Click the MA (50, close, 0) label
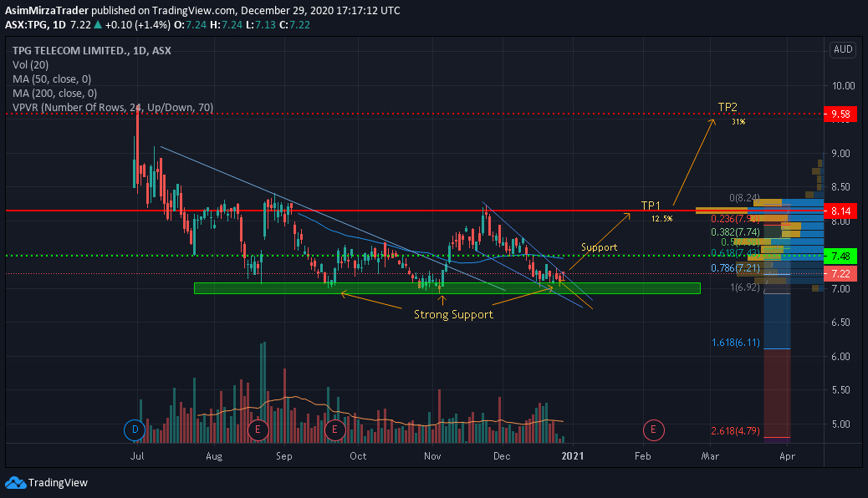 52,79
